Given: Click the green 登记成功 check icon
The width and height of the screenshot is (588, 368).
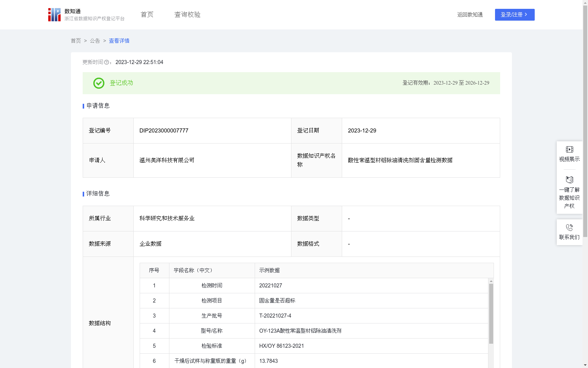Looking at the screenshot, I should click(98, 83).
